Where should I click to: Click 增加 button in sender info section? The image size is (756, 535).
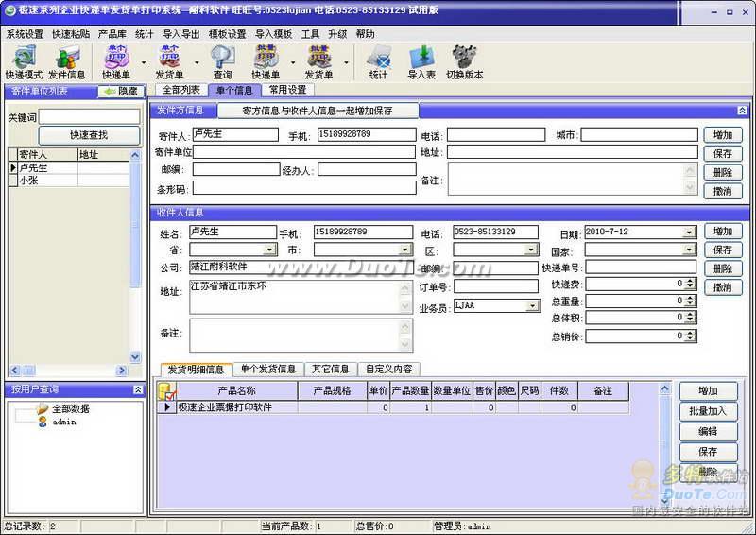723,135
